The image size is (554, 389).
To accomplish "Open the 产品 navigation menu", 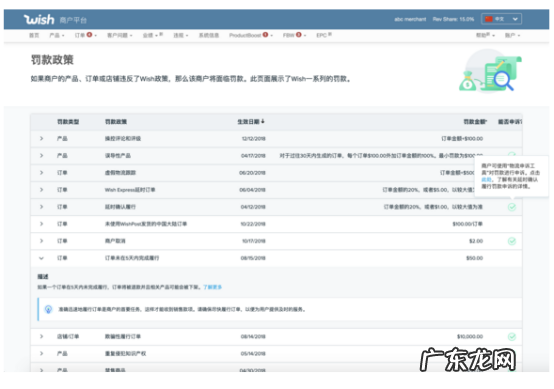I will tap(57, 35).
